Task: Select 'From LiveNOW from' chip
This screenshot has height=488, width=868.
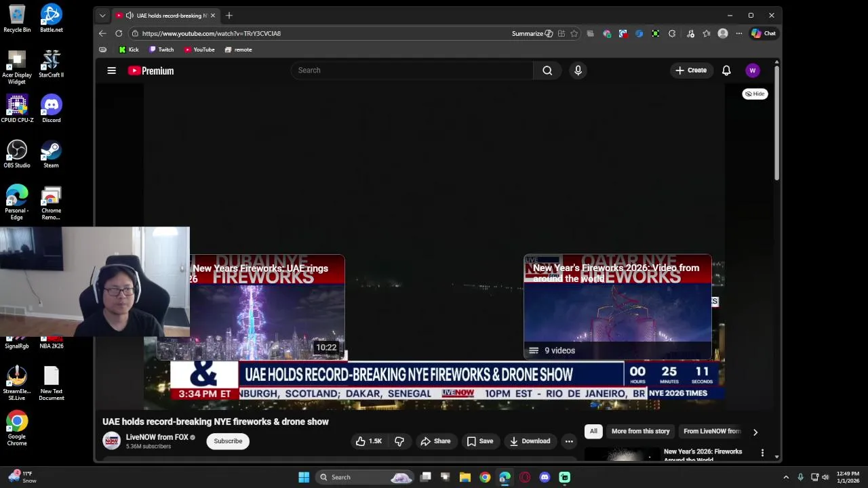Action: point(712,431)
